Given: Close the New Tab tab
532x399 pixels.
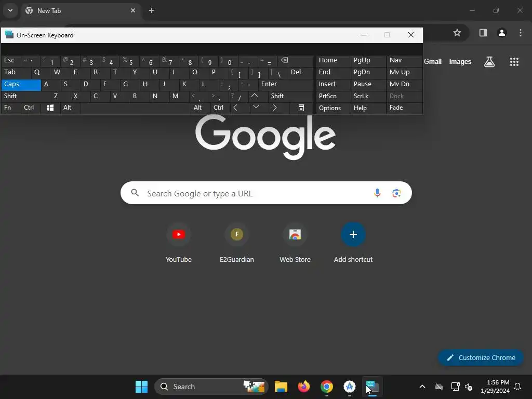Looking at the screenshot, I should [133, 10].
